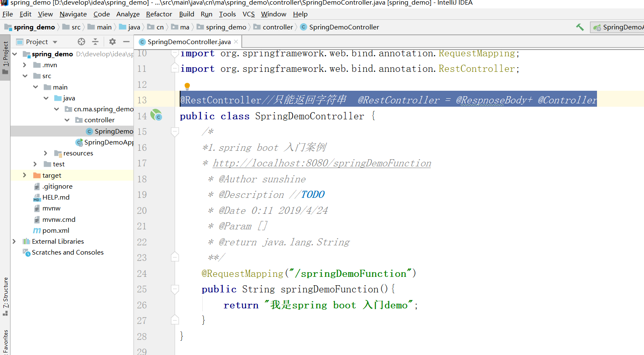Expand the test folder
This screenshot has height=355, width=644.
point(35,164)
